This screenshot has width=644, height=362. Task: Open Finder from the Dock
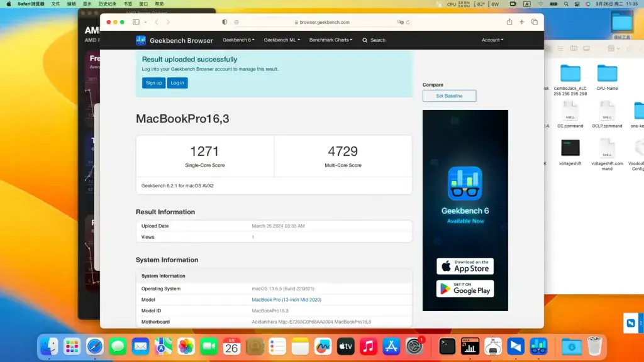pyautogui.click(x=49, y=346)
